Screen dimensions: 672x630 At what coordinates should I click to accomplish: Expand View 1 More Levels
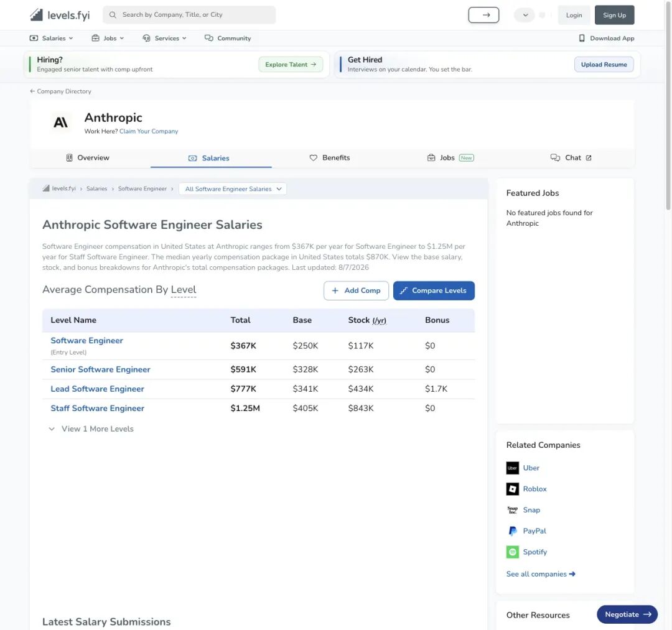pyautogui.click(x=91, y=429)
